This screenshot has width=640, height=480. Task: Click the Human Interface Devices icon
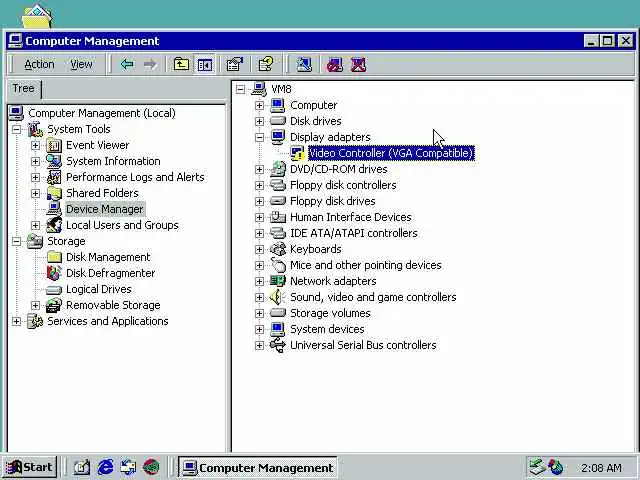[278, 217]
